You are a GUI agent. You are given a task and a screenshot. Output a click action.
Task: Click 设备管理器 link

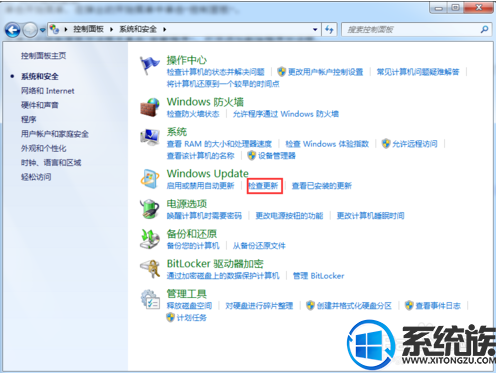point(277,156)
